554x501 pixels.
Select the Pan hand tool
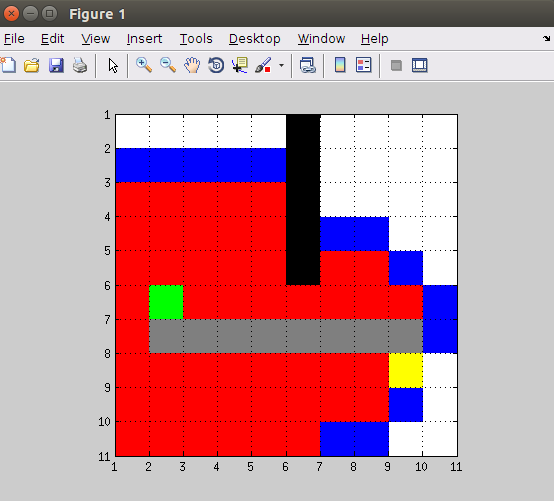point(192,65)
